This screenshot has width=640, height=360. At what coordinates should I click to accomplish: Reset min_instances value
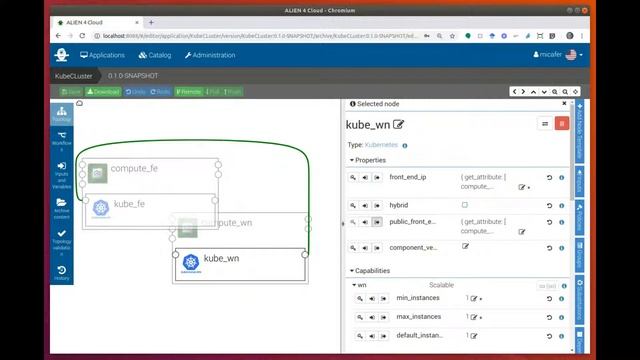pos(549,299)
